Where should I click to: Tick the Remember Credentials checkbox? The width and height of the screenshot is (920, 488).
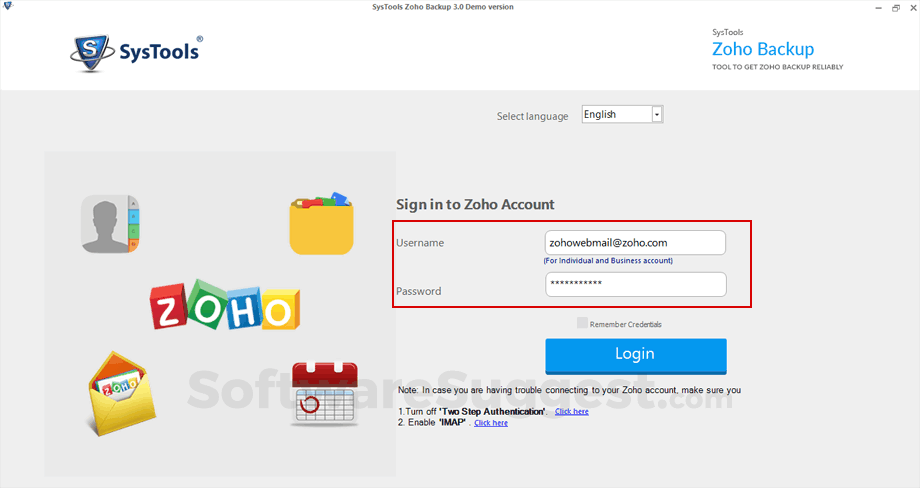click(582, 323)
